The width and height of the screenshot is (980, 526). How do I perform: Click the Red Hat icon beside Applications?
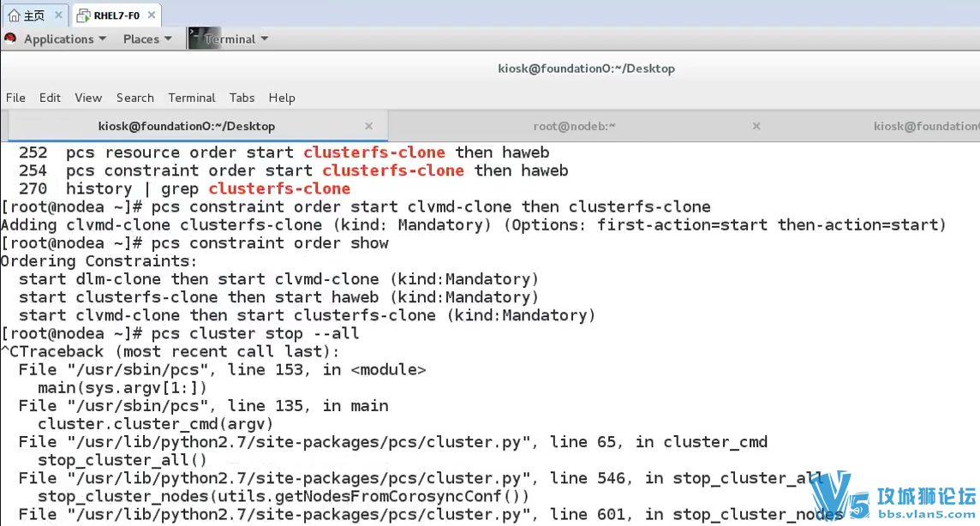pos(11,39)
